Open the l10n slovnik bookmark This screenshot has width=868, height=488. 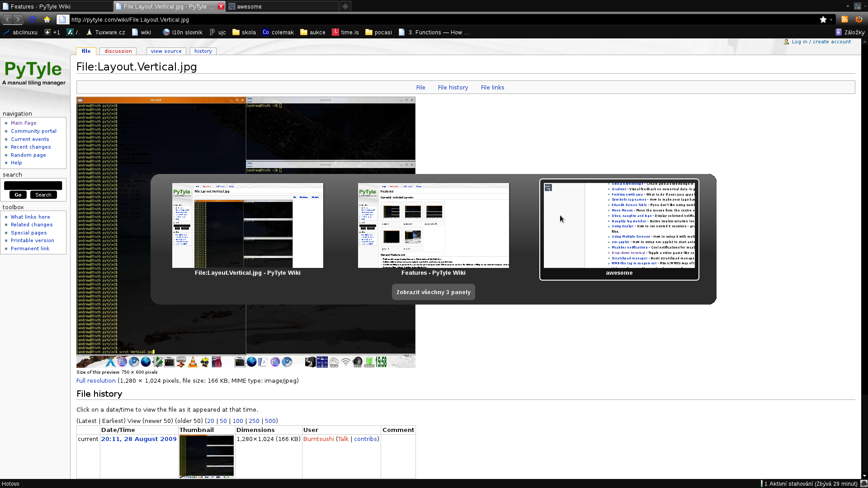click(183, 33)
